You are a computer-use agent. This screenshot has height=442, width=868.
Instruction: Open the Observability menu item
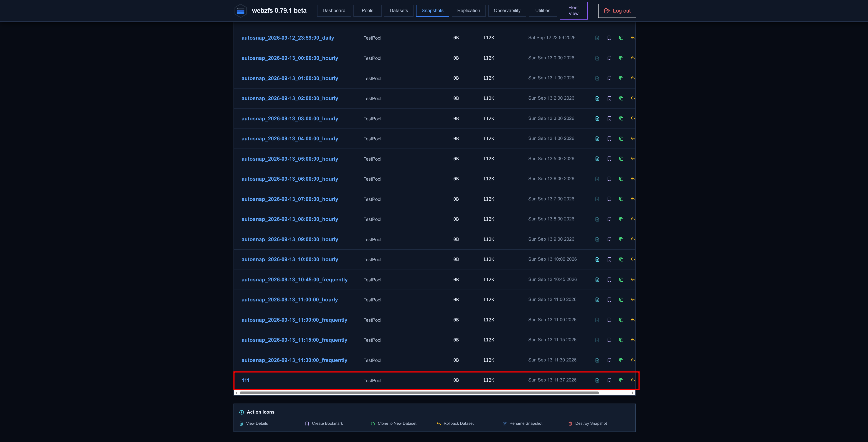tap(507, 10)
